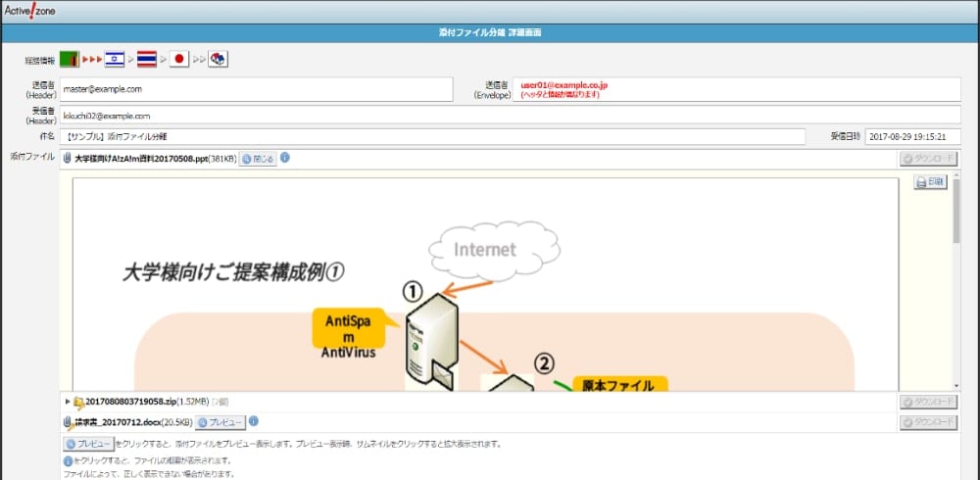
Task: Download the docx attachment file
Action: tap(928, 422)
